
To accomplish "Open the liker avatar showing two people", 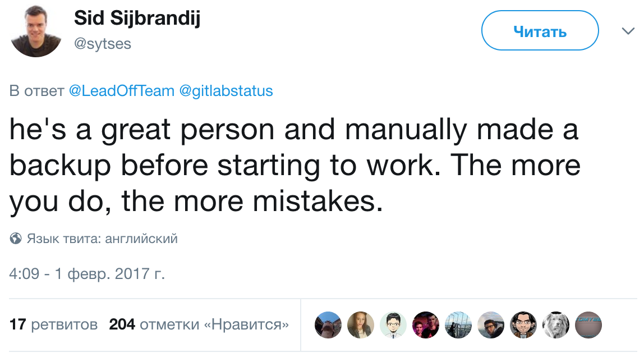I will pos(426,325).
